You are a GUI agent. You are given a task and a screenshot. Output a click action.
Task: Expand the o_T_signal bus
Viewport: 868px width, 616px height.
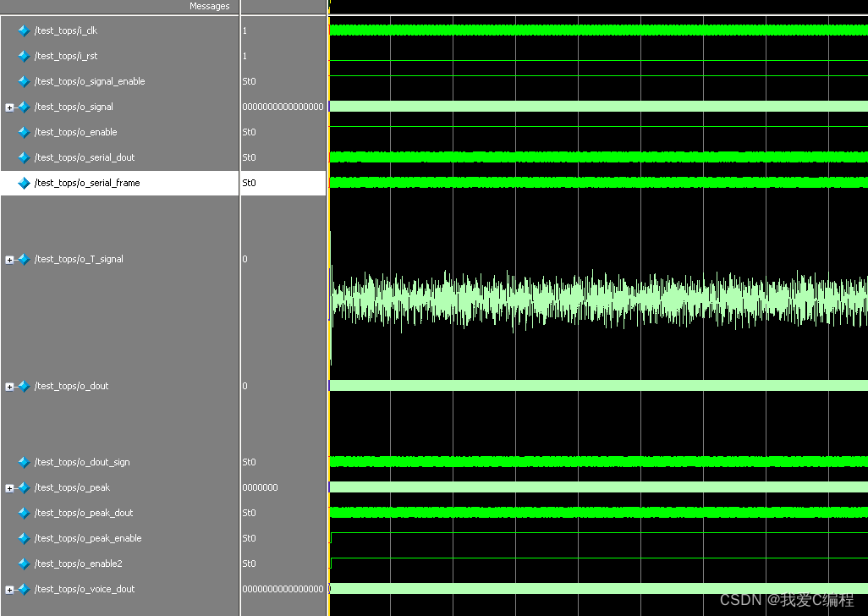click(9, 260)
